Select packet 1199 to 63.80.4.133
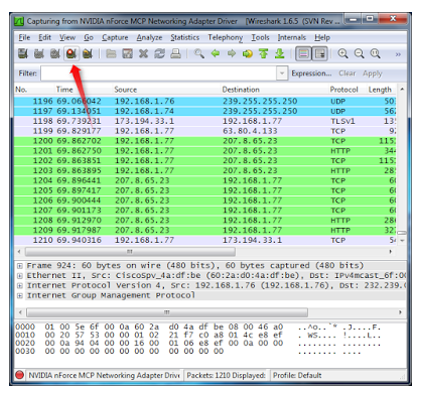Viewport: 435px width, 394px height. pos(206,131)
